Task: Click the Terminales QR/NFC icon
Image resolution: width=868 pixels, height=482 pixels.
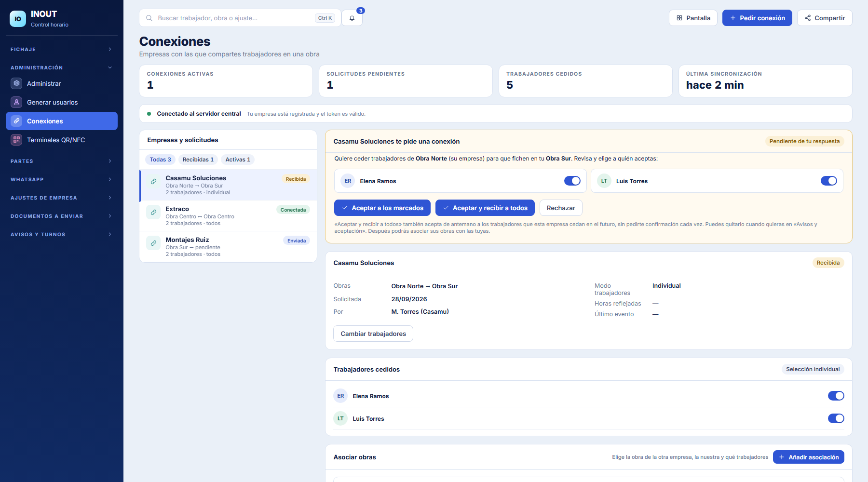Action: pyautogui.click(x=16, y=140)
